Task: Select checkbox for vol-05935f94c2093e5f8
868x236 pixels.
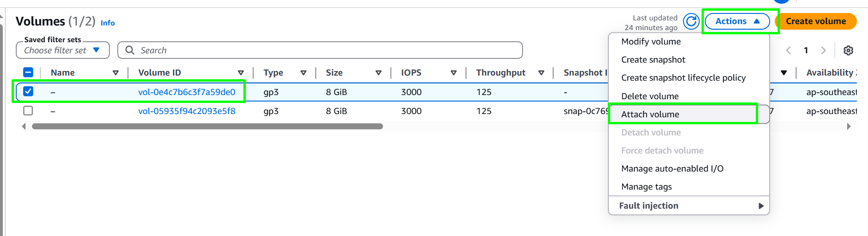Action: pyautogui.click(x=28, y=111)
